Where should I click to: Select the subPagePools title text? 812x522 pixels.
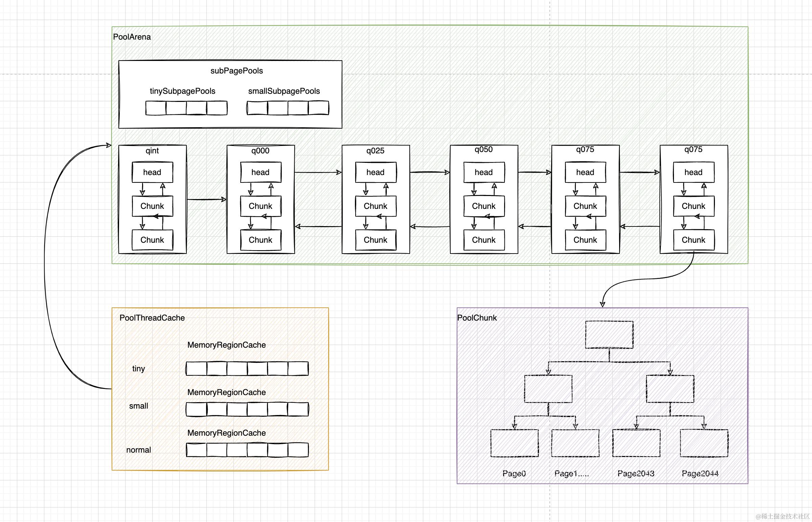[236, 71]
